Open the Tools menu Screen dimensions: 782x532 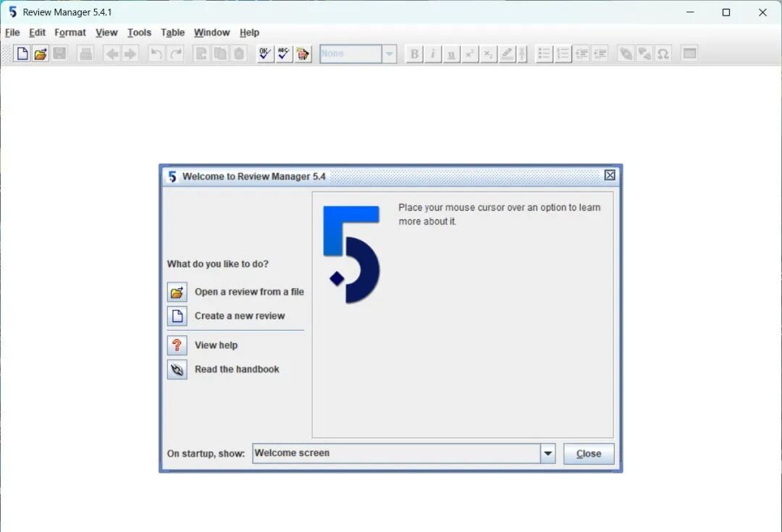(x=139, y=33)
